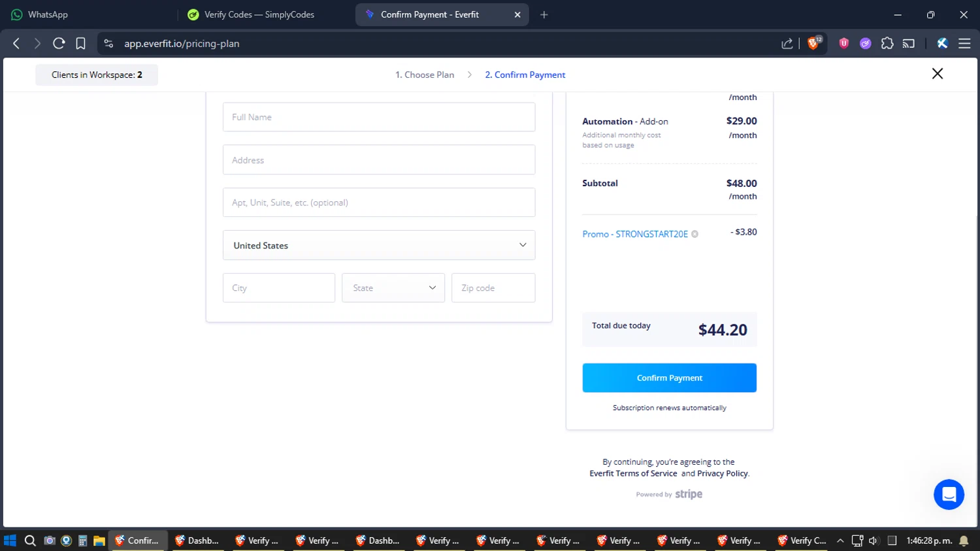Click the City field
Viewport: 980px width, 551px height.
(x=279, y=288)
